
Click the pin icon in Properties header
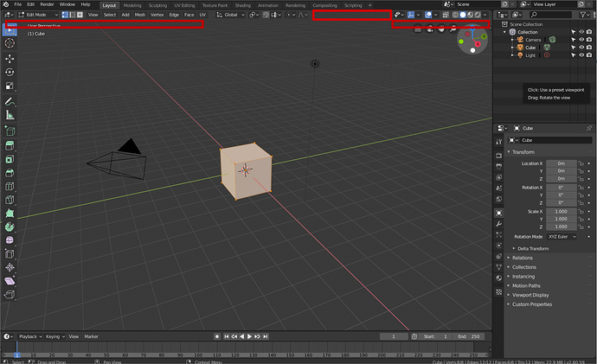coord(589,128)
